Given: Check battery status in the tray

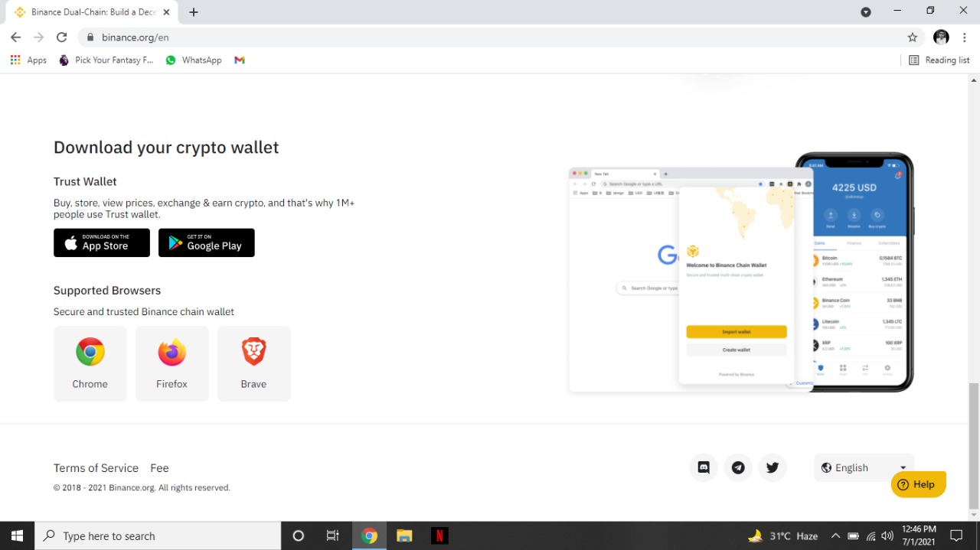Looking at the screenshot, I should [853, 535].
